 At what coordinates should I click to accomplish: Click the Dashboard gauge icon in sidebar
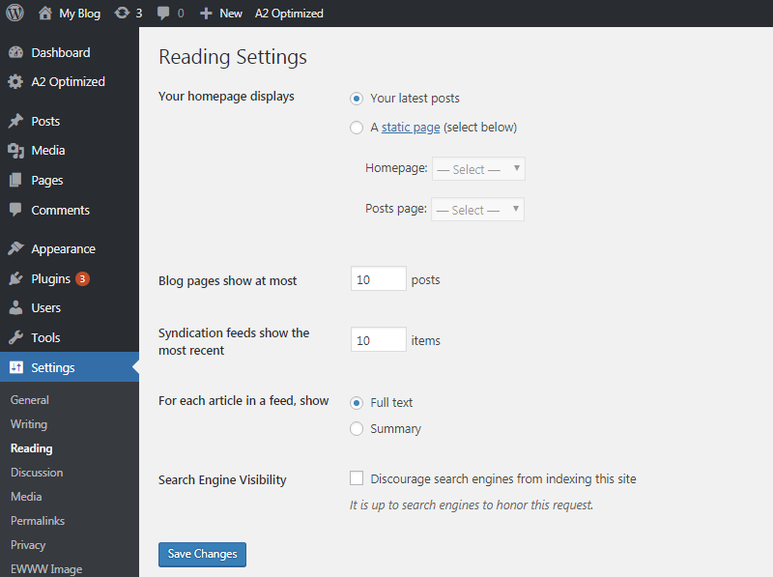pos(15,52)
